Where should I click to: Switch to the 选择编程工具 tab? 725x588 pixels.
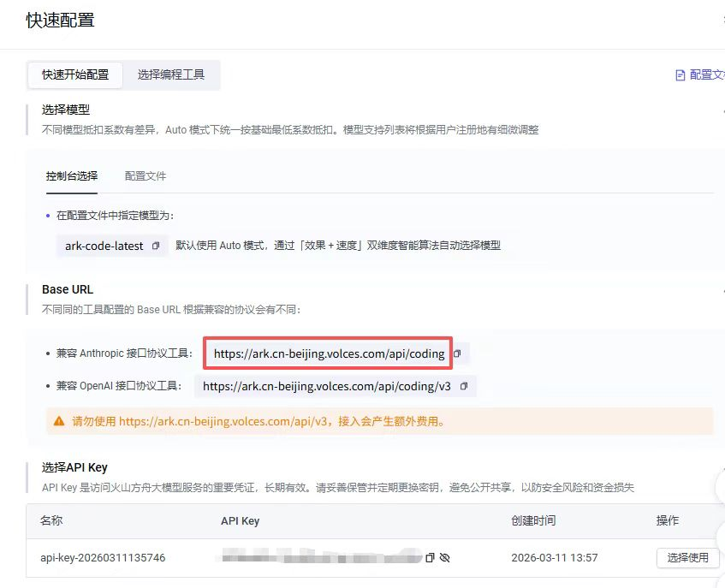click(171, 74)
